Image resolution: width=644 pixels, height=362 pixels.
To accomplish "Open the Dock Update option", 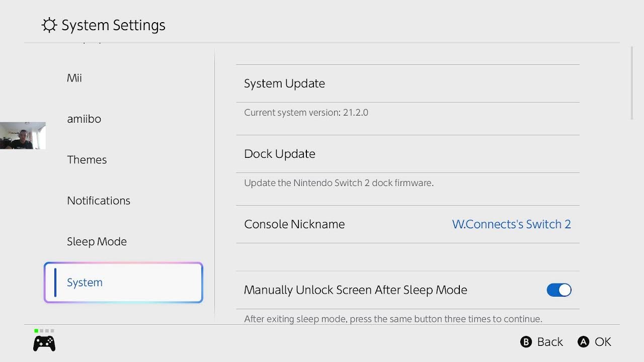I will click(x=408, y=154).
